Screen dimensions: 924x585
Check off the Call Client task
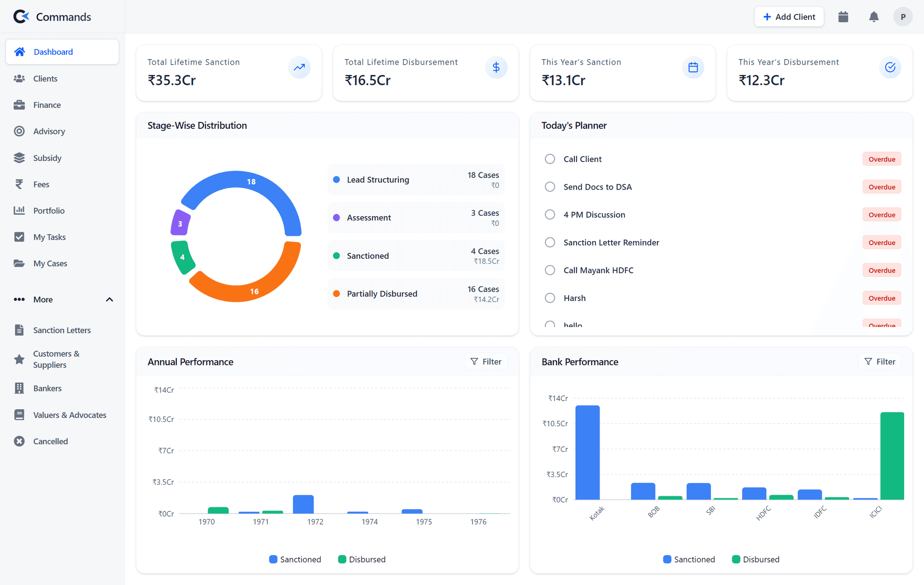point(550,159)
